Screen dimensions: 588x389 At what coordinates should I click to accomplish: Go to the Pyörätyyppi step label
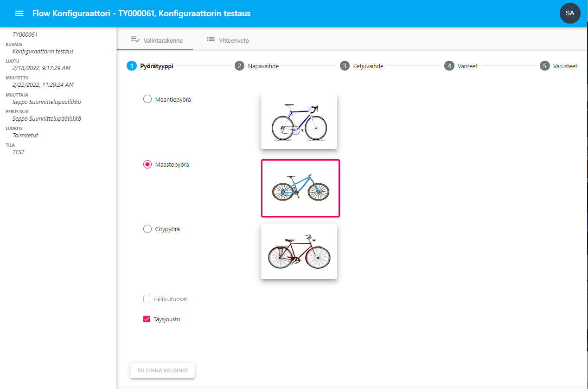point(157,66)
